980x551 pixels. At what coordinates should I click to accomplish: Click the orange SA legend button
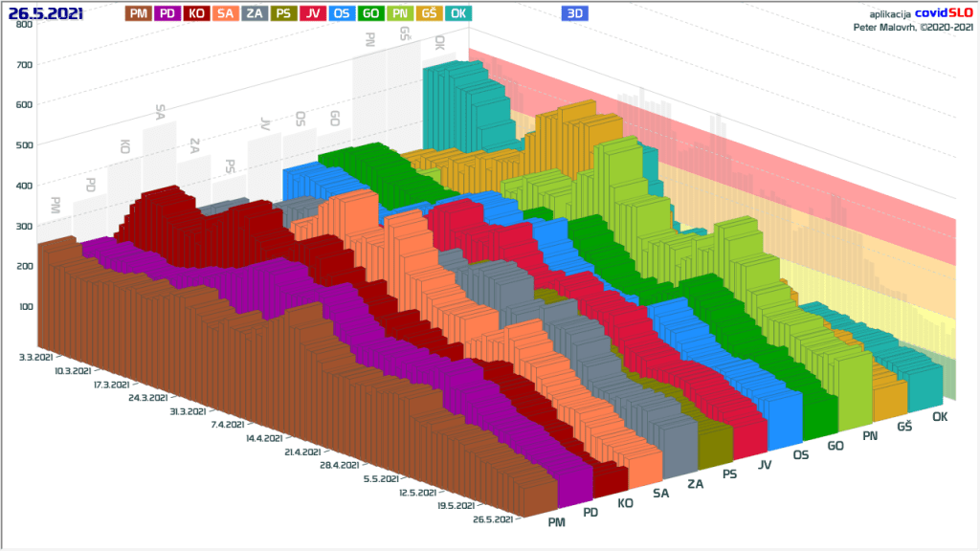[x=226, y=13]
